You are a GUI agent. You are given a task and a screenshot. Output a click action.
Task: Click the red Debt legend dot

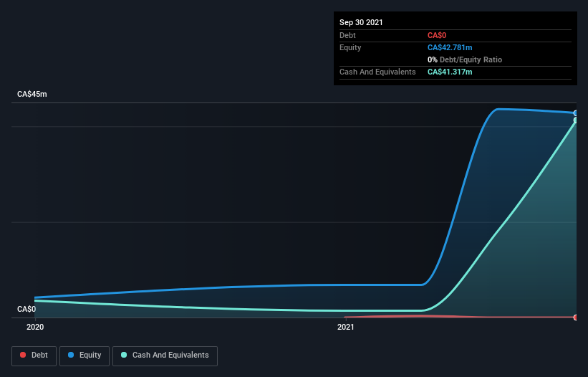coord(23,355)
